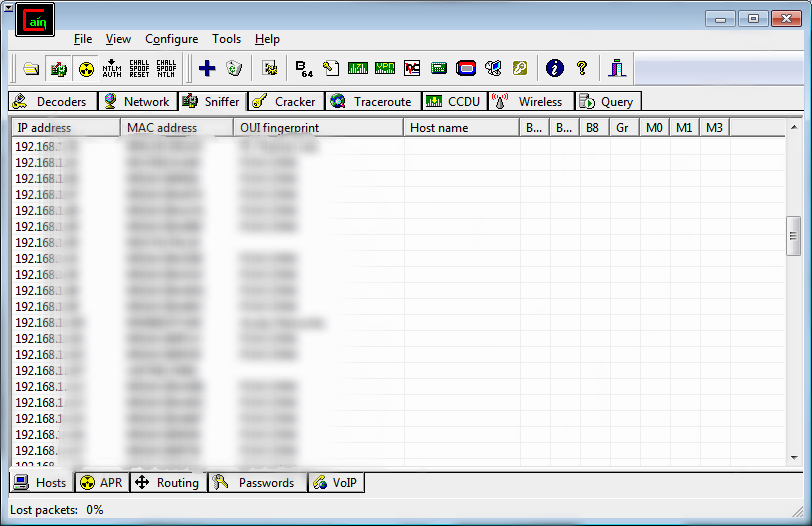The image size is (812, 526).
Task: Sort by the MAC address column header
Action: tap(162, 128)
